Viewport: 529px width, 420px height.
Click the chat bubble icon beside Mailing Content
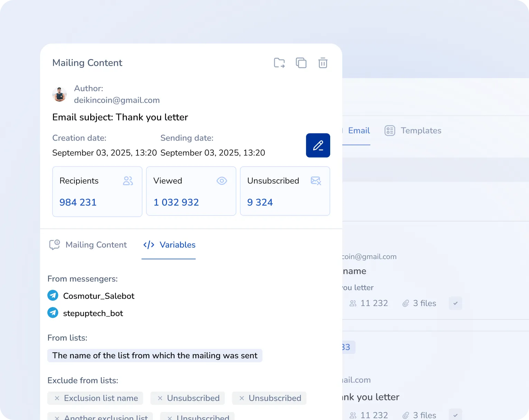tap(54, 245)
